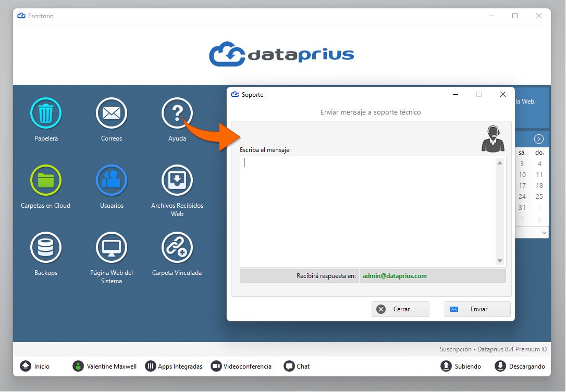Expand the dropdown below the calendar

544,233
